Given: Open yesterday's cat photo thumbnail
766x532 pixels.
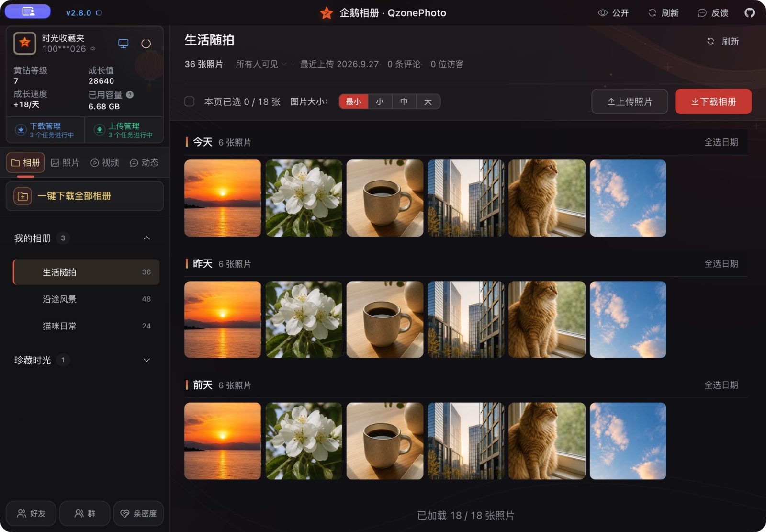Looking at the screenshot, I should [x=547, y=319].
